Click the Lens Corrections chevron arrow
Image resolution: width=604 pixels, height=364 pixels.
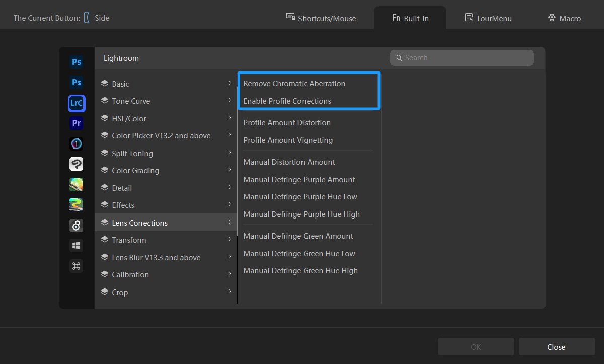click(229, 222)
